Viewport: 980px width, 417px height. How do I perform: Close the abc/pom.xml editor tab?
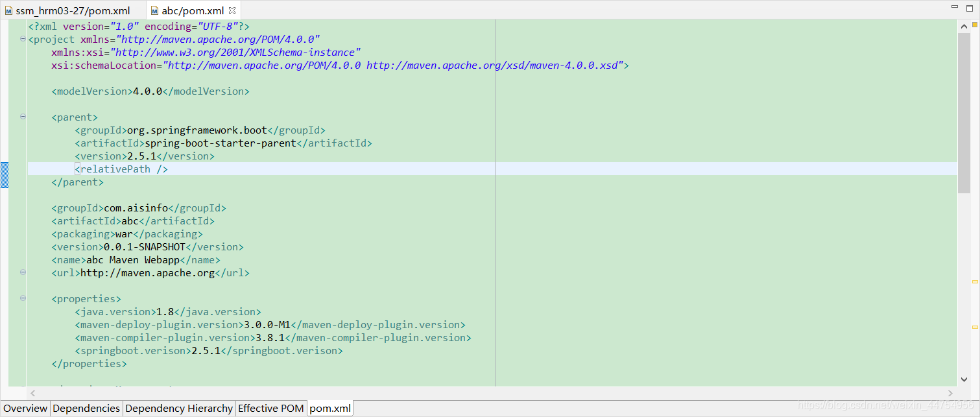232,10
